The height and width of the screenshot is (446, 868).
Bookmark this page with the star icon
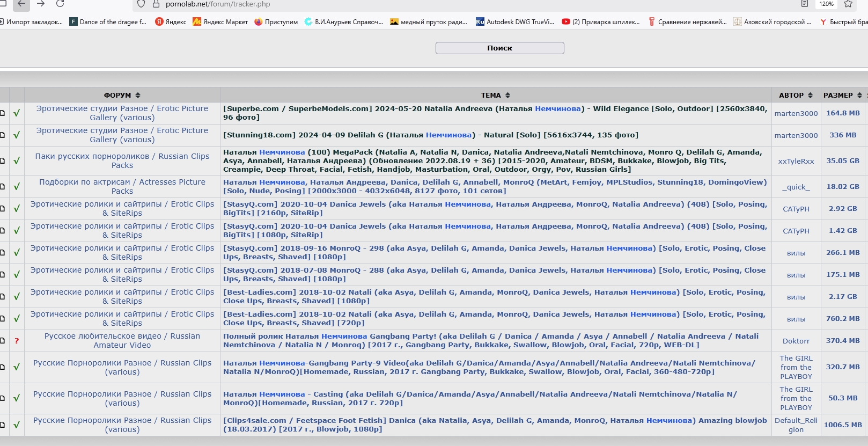pyautogui.click(x=848, y=4)
